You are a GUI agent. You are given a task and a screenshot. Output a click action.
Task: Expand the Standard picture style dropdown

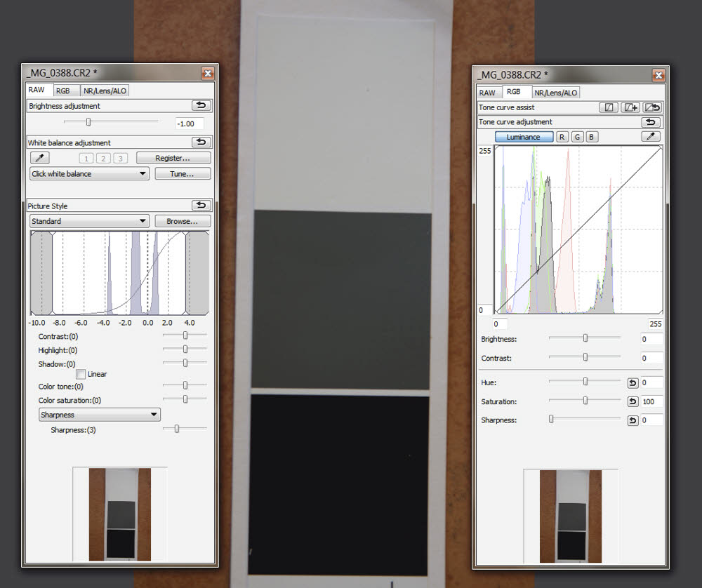[89, 221]
